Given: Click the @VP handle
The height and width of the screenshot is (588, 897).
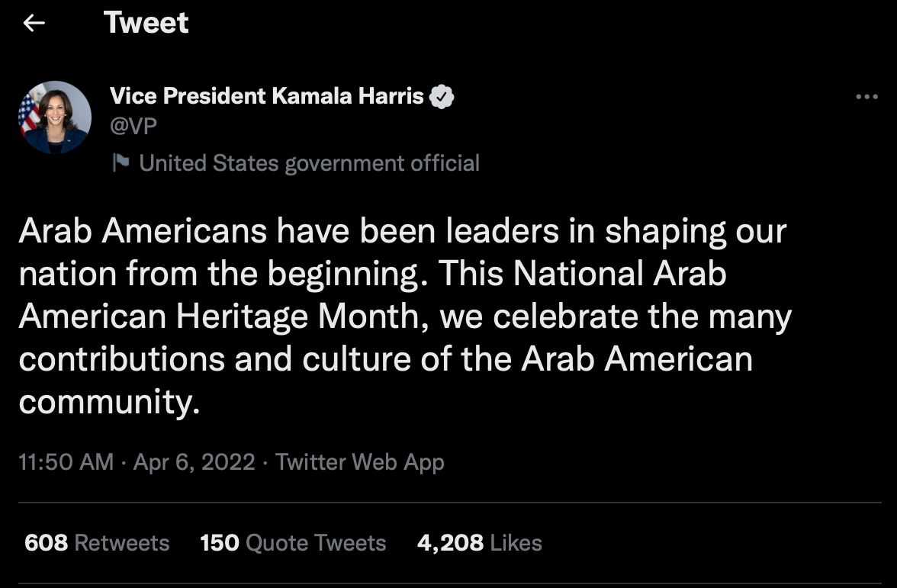Looking at the screenshot, I should tap(133, 126).
